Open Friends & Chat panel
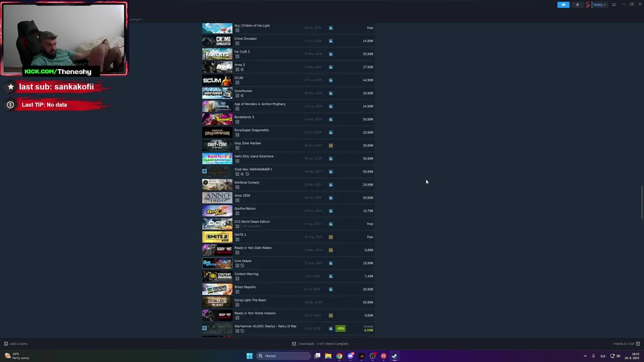Screen dimensions: 644x362 point(626,344)
